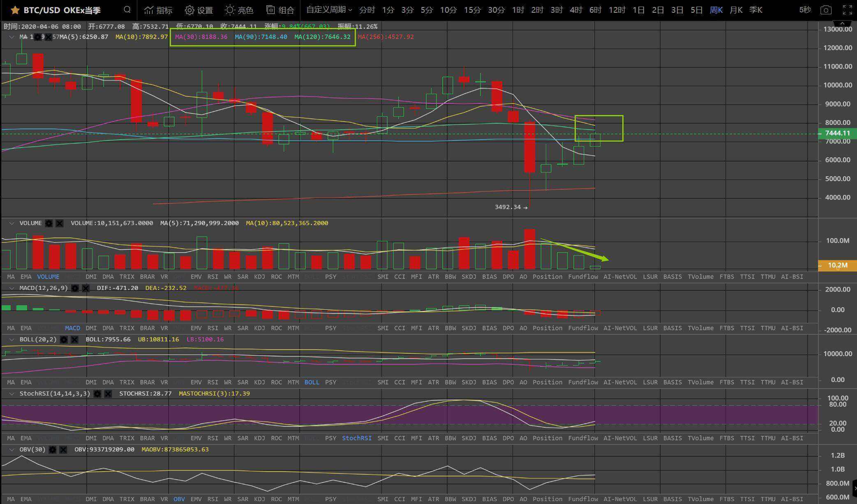The width and height of the screenshot is (857, 504).
Task: Enter fullscreen chart mode
Action: tap(847, 10)
